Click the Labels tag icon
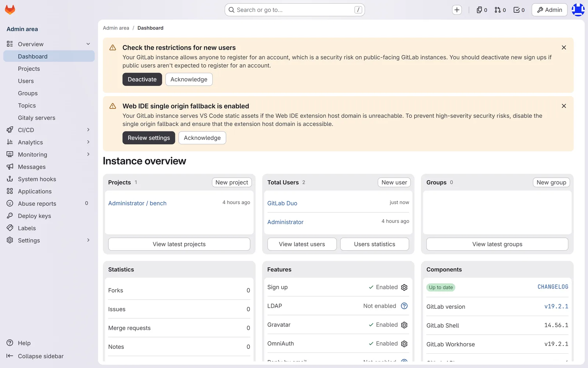 (x=10, y=228)
